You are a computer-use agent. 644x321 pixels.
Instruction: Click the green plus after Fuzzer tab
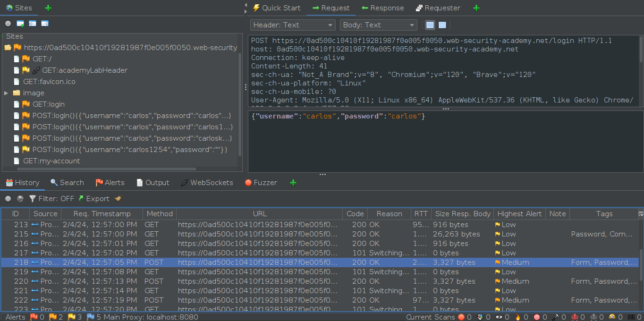[293, 183]
